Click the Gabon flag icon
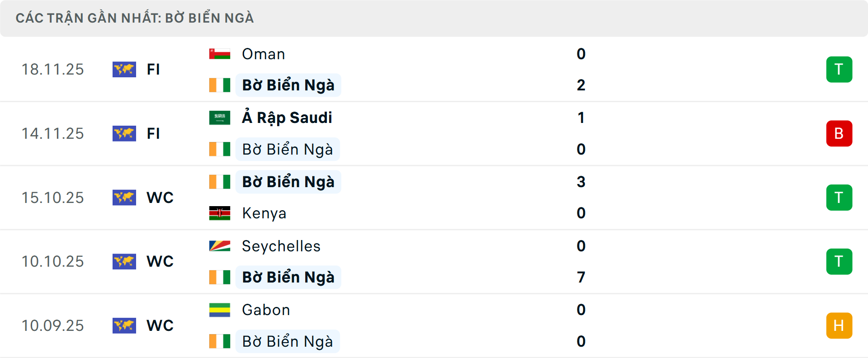Screen dimensions: 868x358 coord(219,310)
